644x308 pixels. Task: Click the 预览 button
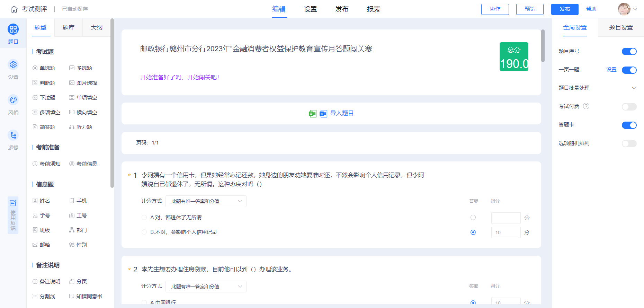coord(530,9)
